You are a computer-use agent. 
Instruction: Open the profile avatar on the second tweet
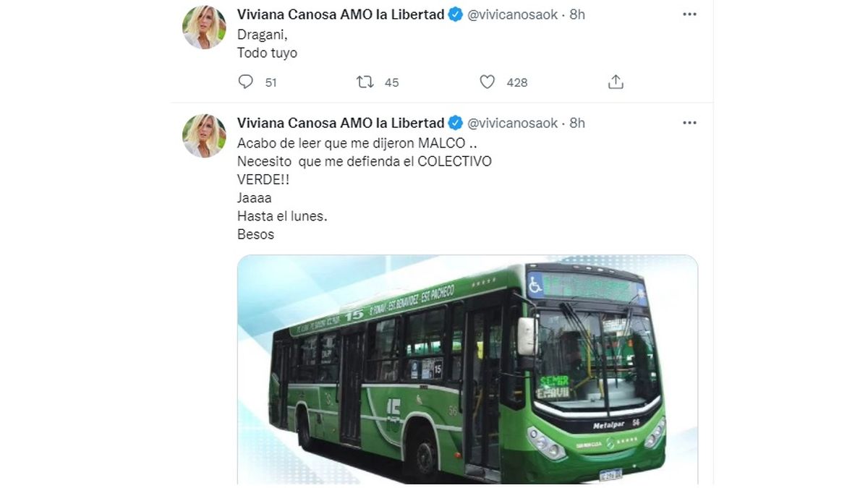pyautogui.click(x=204, y=135)
